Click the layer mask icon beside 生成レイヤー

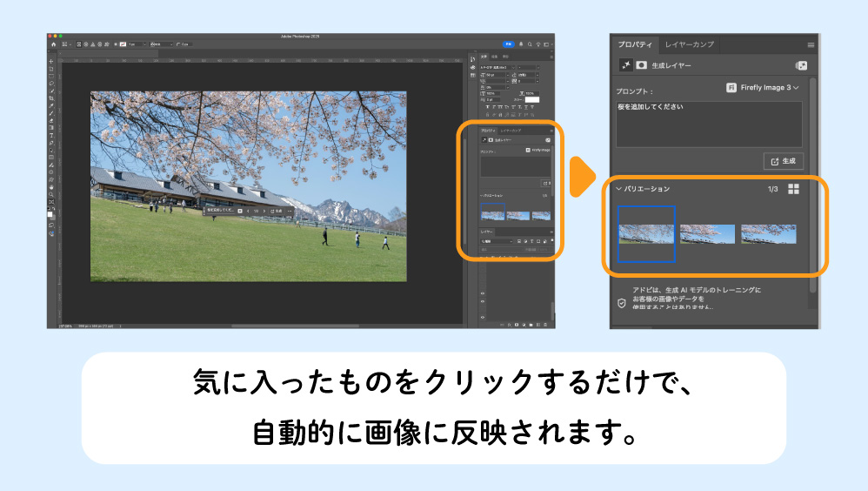point(642,65)
